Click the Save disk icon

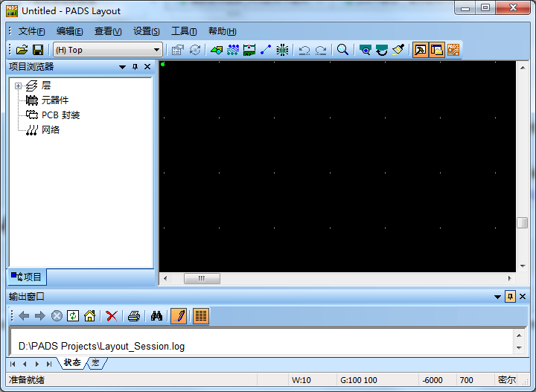click(x=38, y=50)
